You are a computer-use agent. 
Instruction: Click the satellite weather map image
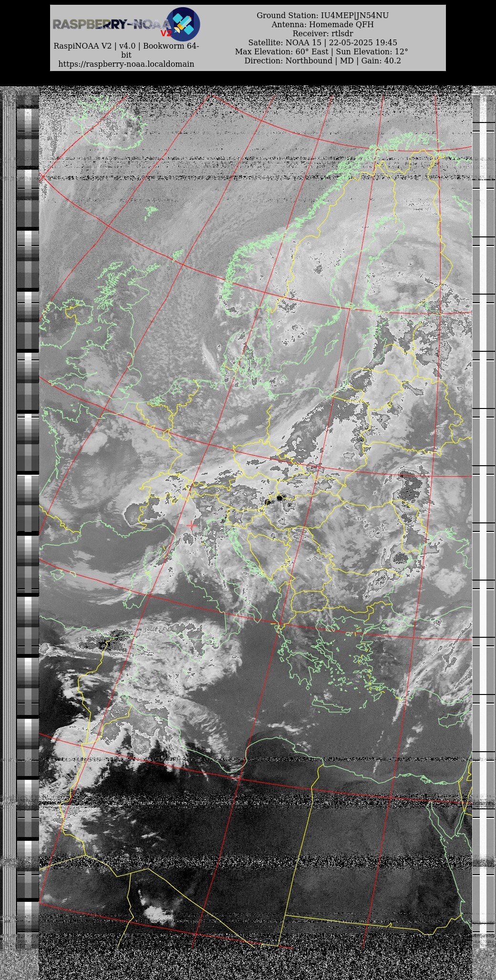[248, 533]
